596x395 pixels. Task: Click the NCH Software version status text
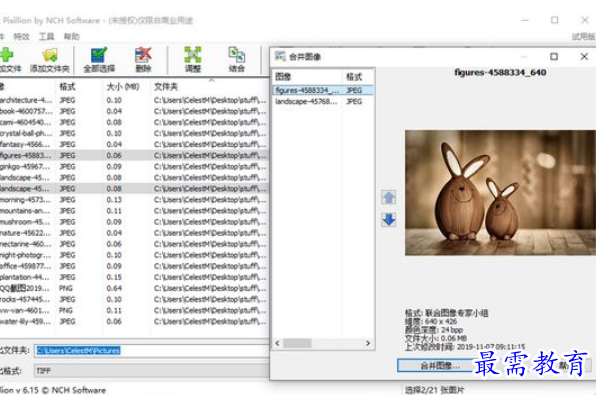(53, 390)
